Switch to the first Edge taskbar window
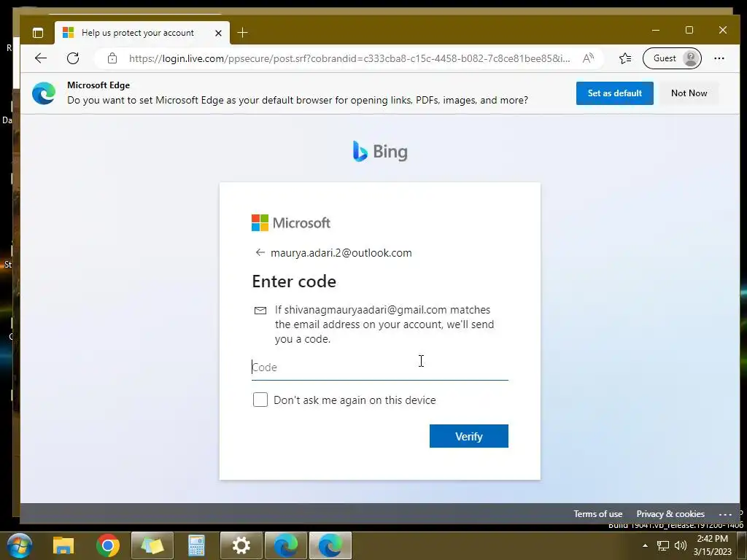The width and height of the screenshot is (747, 560). click(286, 545)
